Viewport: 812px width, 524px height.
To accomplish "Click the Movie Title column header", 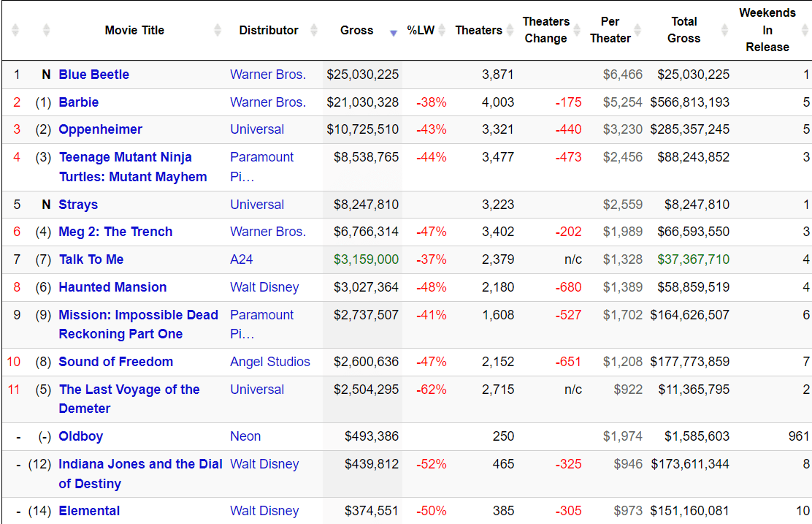I will (x=134, y=30).
